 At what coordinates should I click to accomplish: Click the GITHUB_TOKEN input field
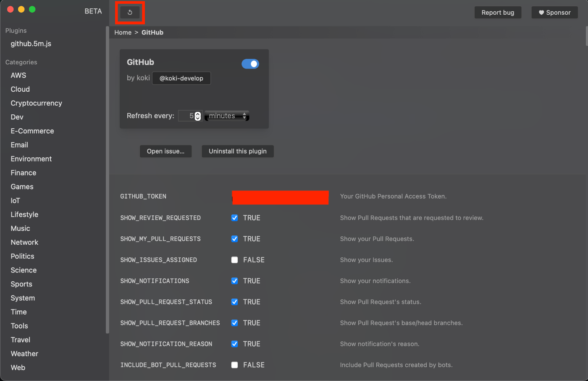coord(280,197)
